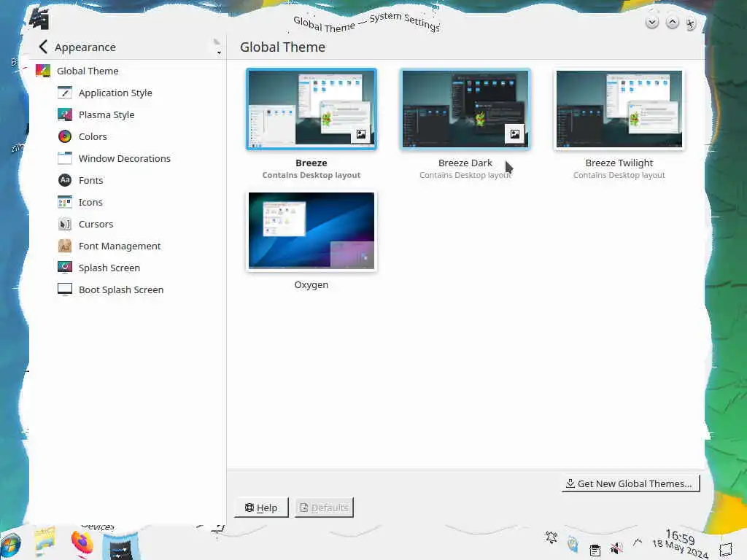Click Get New Global Themes button
The width and height of the screenshot is (747, 560).
click(x=630, y=483)
